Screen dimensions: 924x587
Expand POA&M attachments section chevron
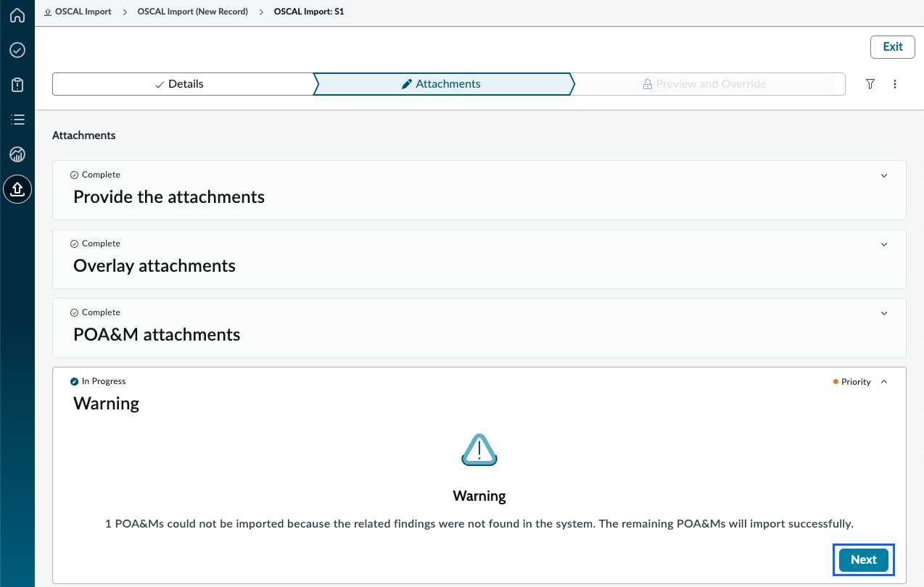884,313
